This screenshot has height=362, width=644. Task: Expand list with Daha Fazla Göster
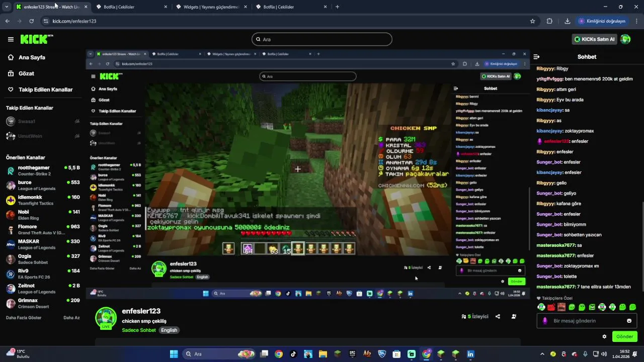(24, 318)
